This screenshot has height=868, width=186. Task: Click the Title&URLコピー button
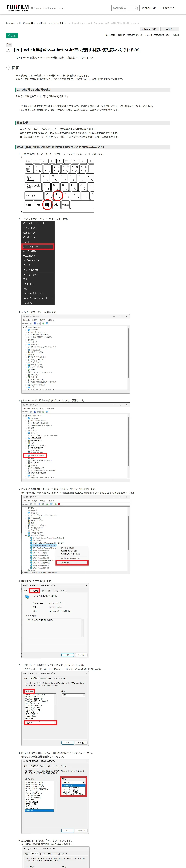[x=149, y=29]
